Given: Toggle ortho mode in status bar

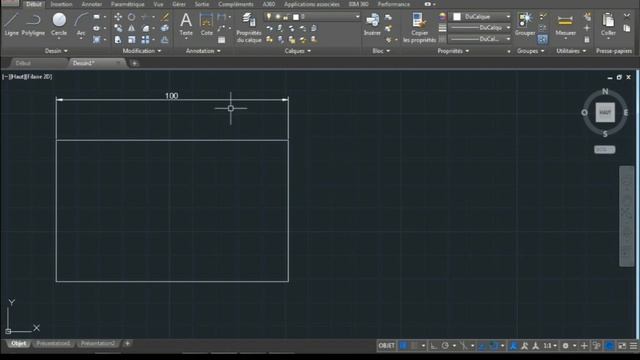Looking at the screenshot, I should click(434, 346).
